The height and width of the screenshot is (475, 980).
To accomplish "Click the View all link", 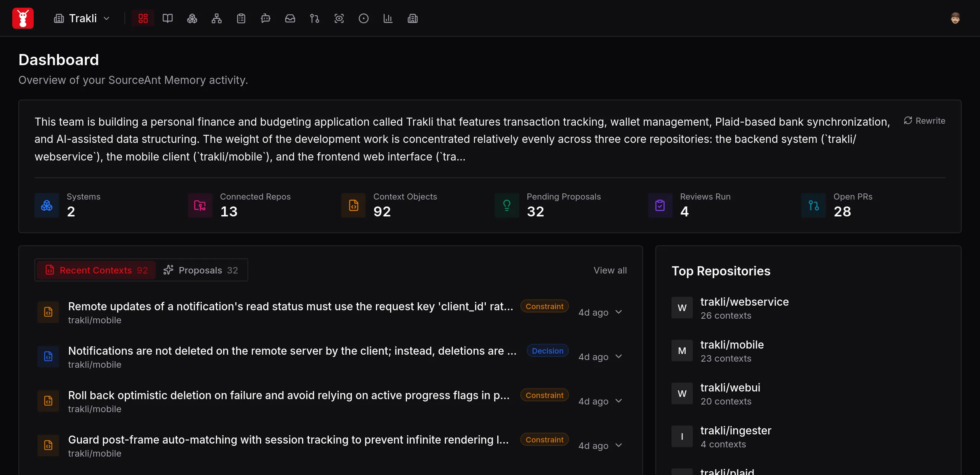I will 610,270.
